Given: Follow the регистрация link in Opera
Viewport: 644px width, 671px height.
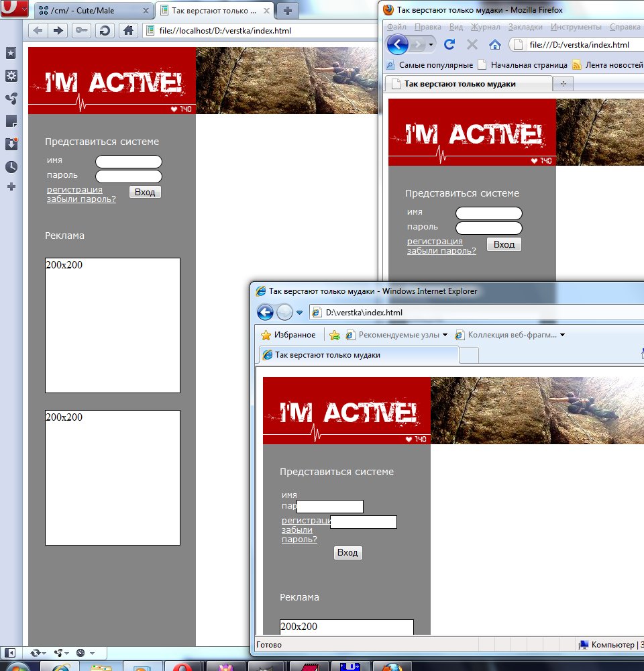Looking at the screenshot, I should click(x=74, y=190).
